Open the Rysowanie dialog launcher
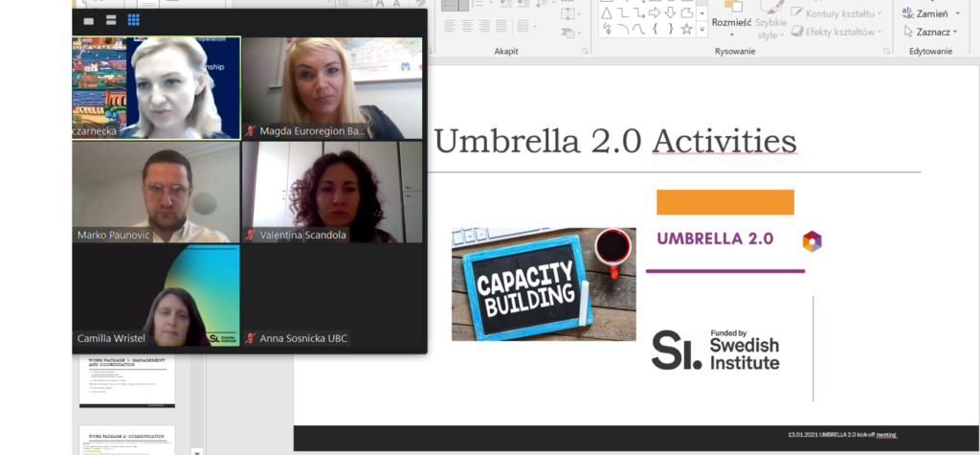Viewport: 980px width, 455px height. [885, 51]
